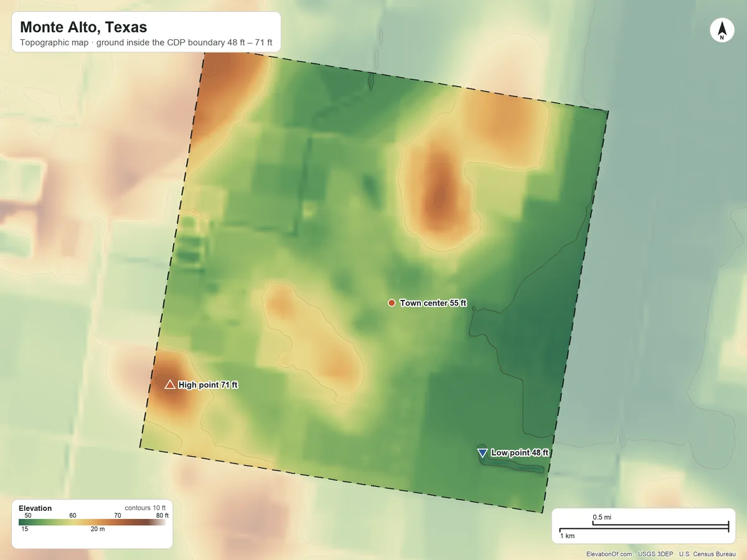747x560 pixels.
Task: Click the 1 km scale bar label
Action: point(566,536)
